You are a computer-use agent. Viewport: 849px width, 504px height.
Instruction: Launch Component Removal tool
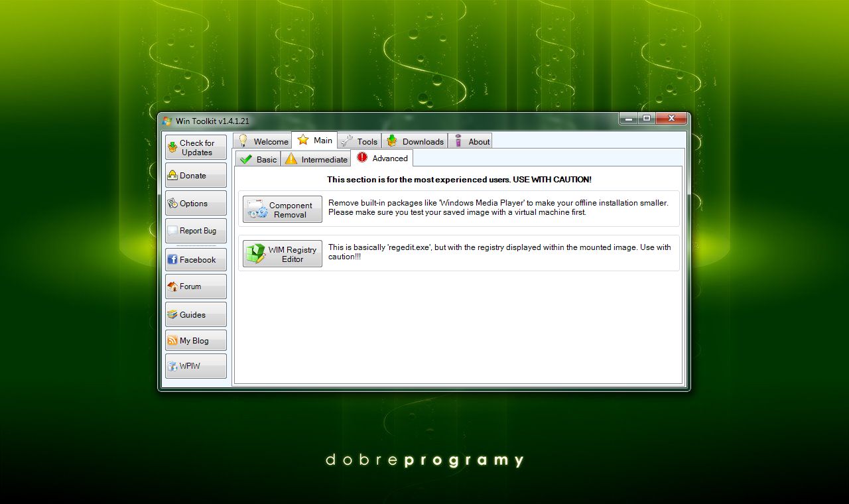[283, 209]
